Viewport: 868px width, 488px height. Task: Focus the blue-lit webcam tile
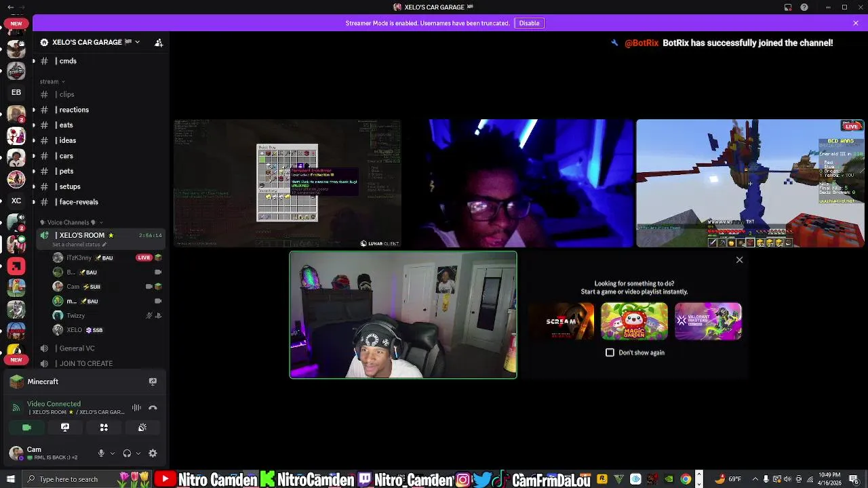tap(519, 184)
